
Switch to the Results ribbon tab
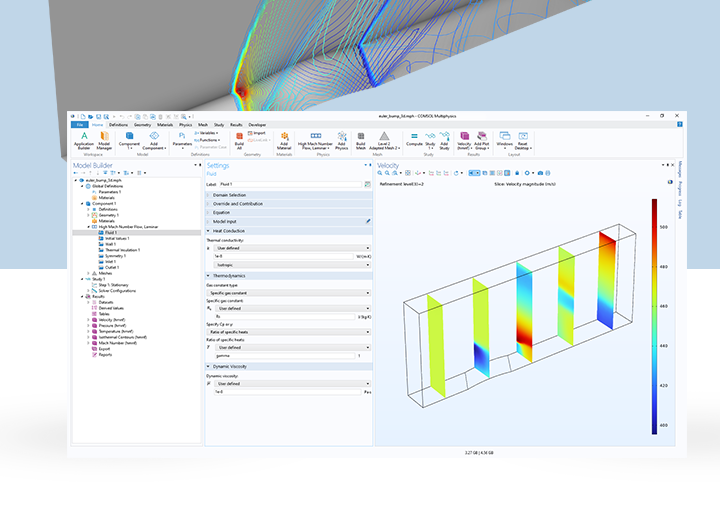point(236,125)
